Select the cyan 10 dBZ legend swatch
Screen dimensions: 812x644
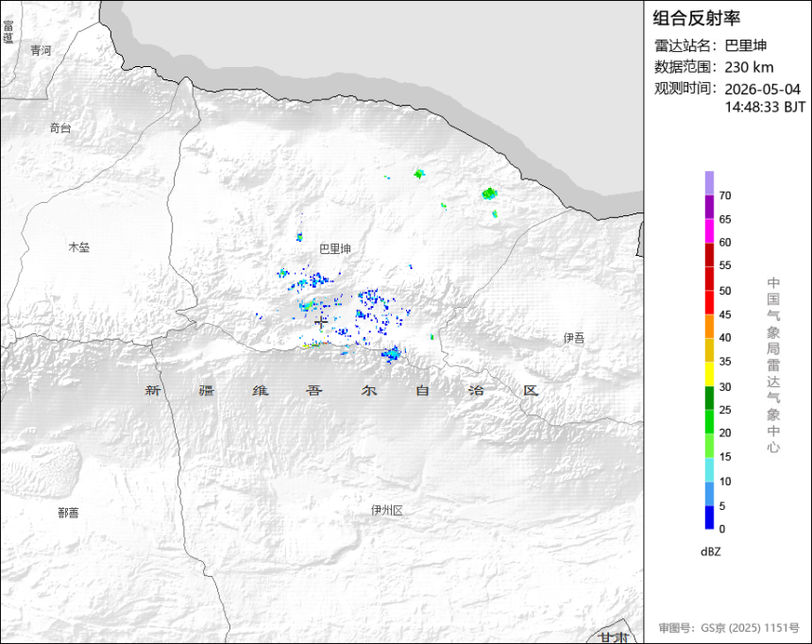[x=709, y=469]
